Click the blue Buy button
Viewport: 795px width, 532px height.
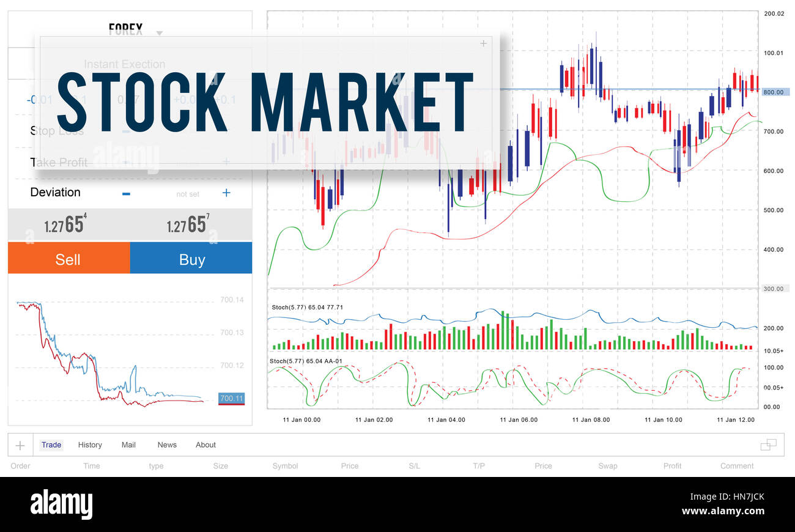pyautogui.click(x=191, y=258)
